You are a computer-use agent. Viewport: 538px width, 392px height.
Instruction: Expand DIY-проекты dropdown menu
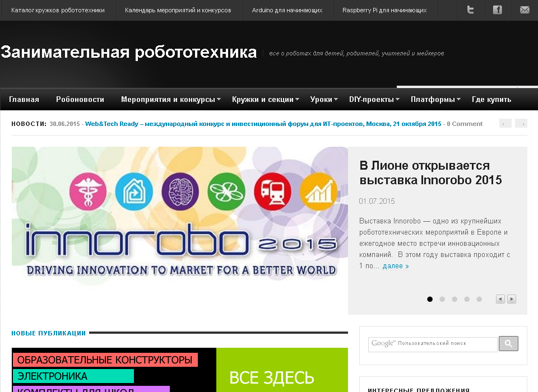[x=374, y=100]
